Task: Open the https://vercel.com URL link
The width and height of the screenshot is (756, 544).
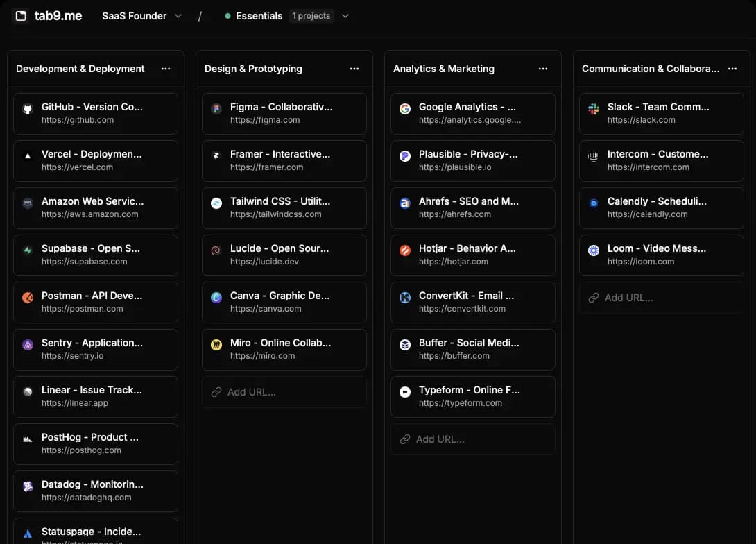Action: pyautogui.click(x=77, y=167)
